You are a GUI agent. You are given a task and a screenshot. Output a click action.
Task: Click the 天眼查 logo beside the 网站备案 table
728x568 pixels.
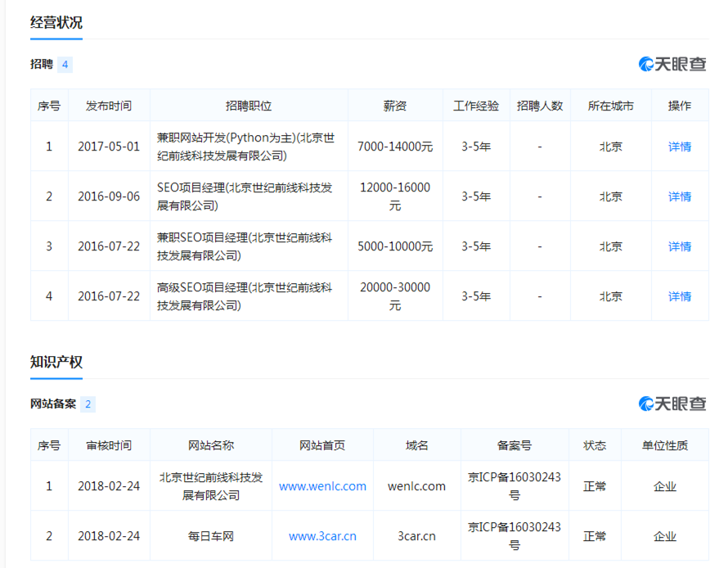click(x=672, y=403)
